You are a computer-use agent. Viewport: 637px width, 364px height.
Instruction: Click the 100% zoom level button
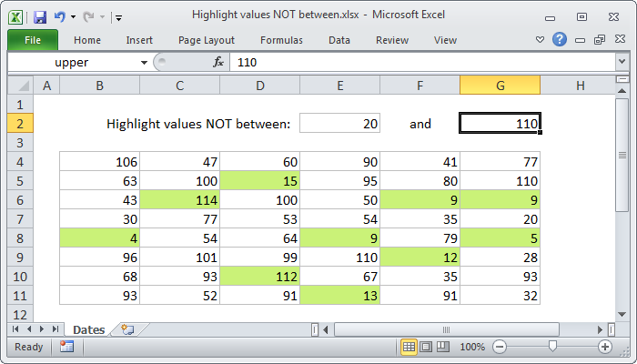[x=471, y=347]
